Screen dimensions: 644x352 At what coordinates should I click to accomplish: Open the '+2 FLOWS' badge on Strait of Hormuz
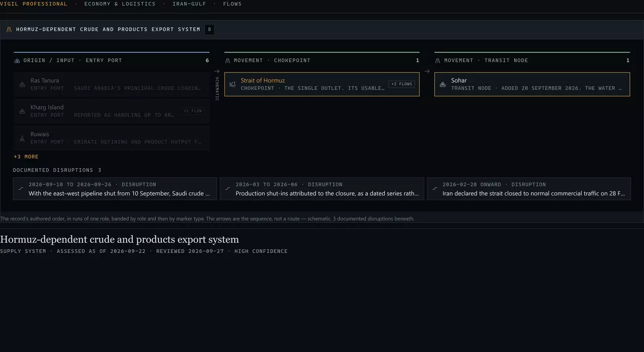click(x=401, y=84)
